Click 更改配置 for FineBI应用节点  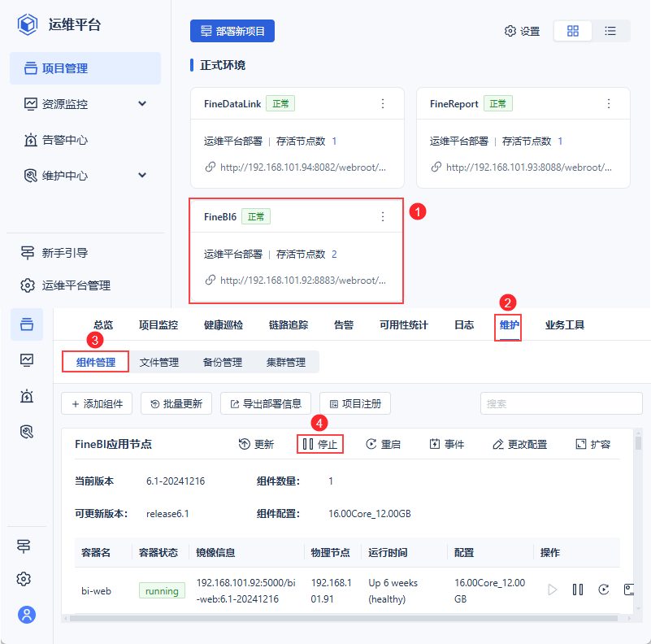point(520,444)
